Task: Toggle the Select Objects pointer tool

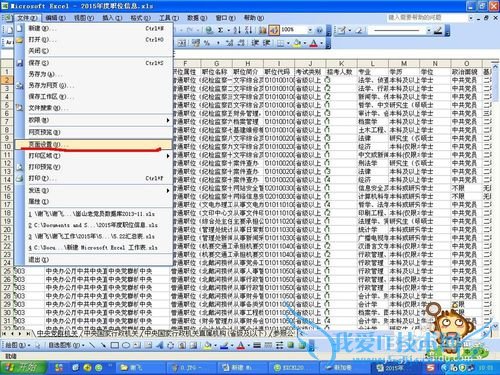Action: coord(38,345)
